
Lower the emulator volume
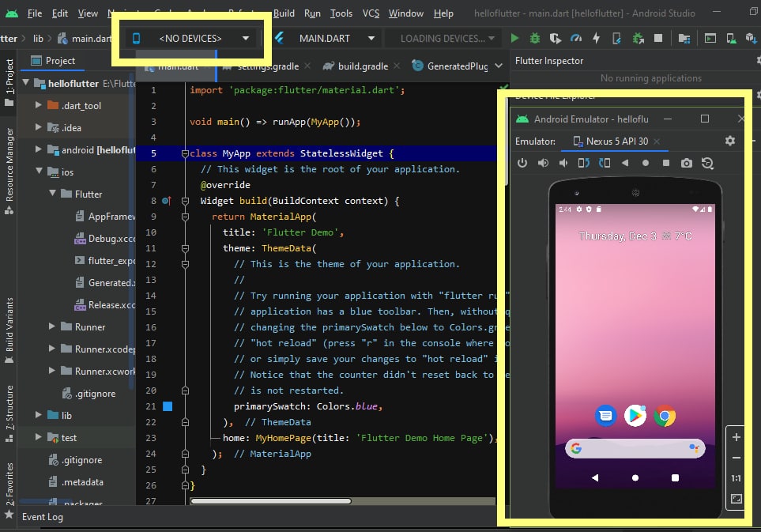563,163
